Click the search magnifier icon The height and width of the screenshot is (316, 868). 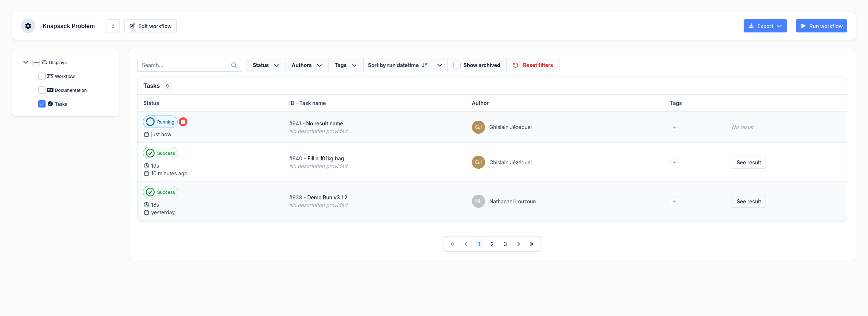[x=234, y=65]
